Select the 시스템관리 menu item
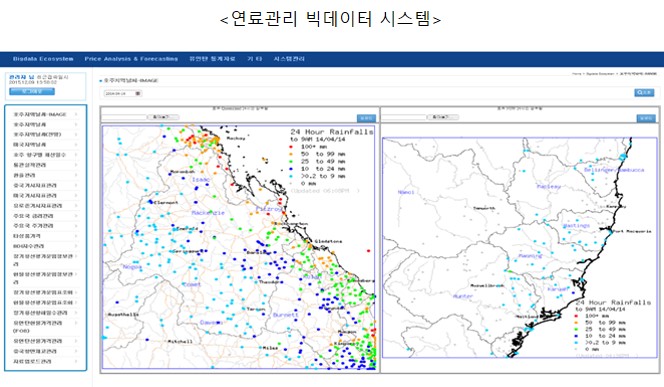Image resolution: width=664 pixels, height=387 pixels. pos(289,59)
